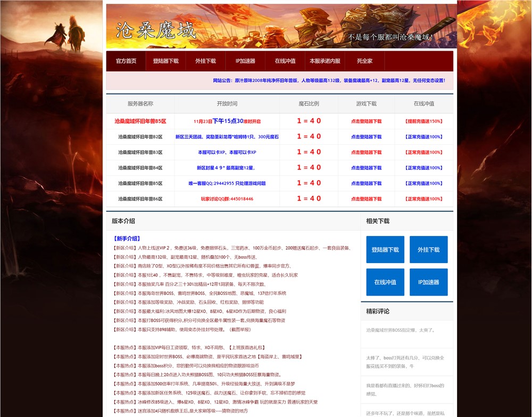532x417 pixels.
Task: Open the comment 沧桑魔域世界BOSS指定爆，太爽了
Action: (401, 330)
